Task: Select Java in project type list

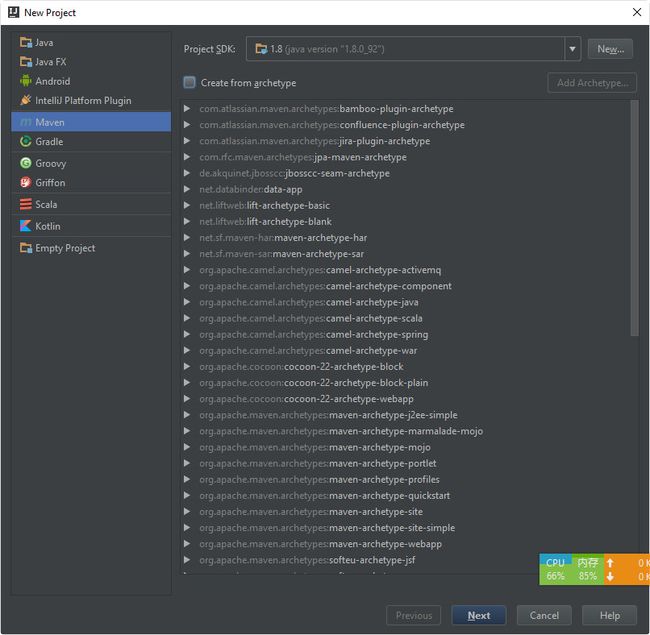Action: pos(91,42)
